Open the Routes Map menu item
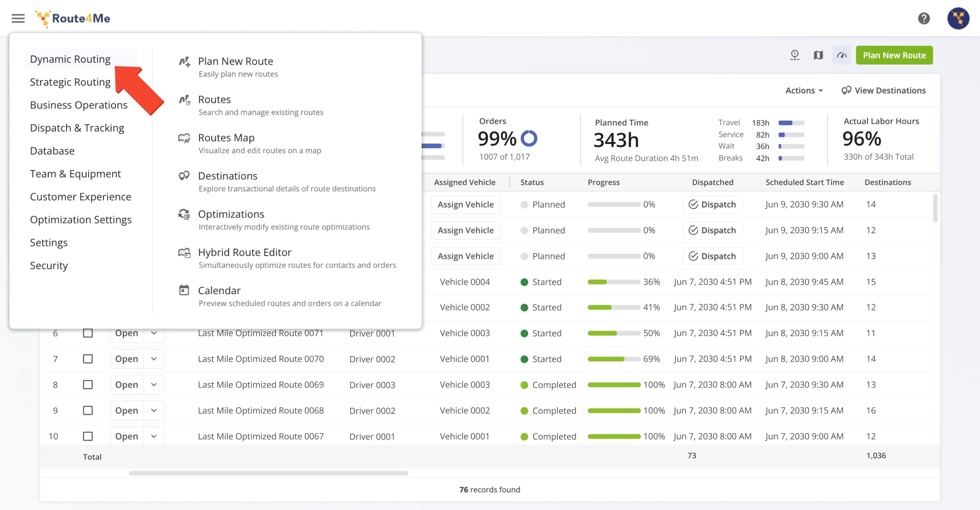The width and height of the screenshot is (980, 510). (x=226, y=138)
